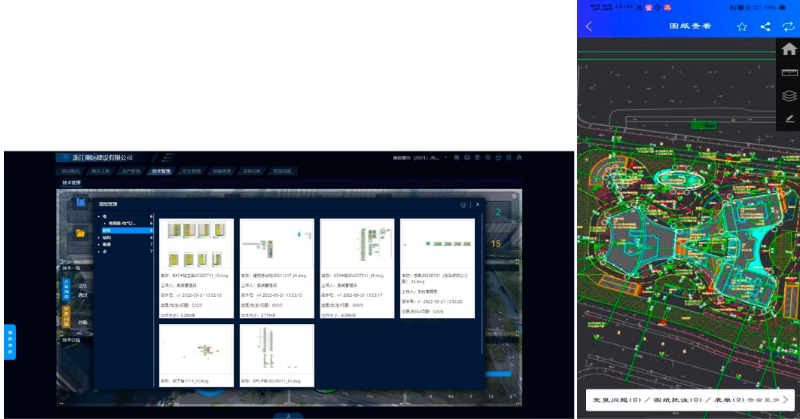Open the 建筑总说明 dwg drawing thumbnail
Viewport: 800px width, 419px height.
click(277, 244)
